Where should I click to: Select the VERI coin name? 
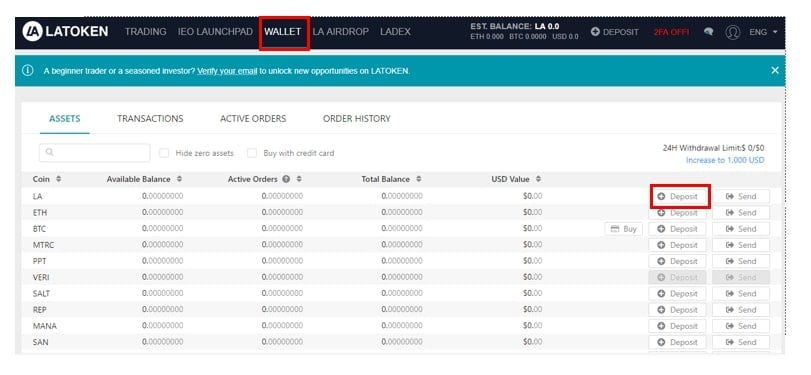[x=41, y=277]
